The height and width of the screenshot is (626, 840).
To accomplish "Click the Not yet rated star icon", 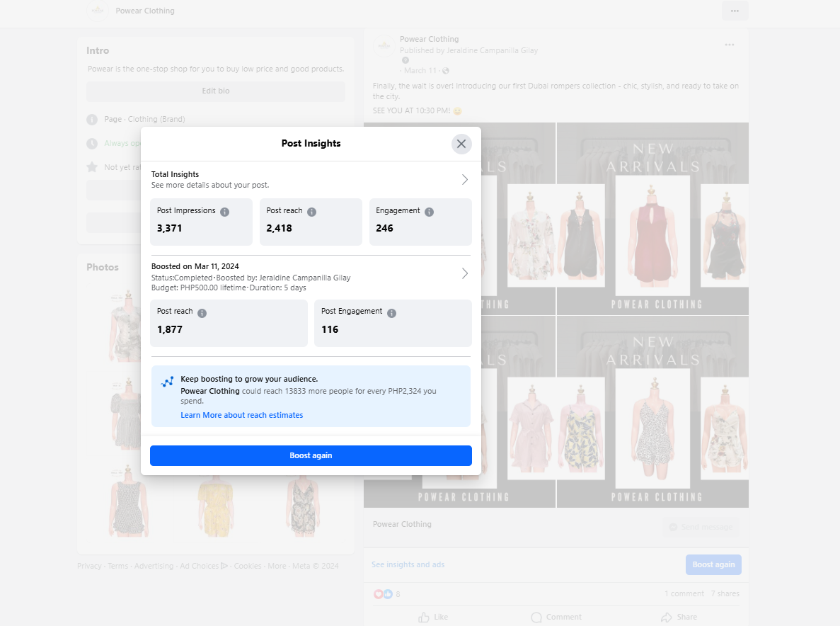I will 92,167.
